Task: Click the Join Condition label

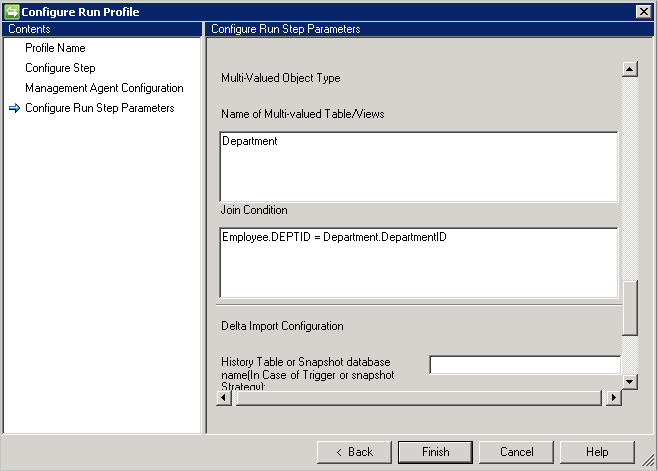Action: pyautogui.click(x=254, y=210)
